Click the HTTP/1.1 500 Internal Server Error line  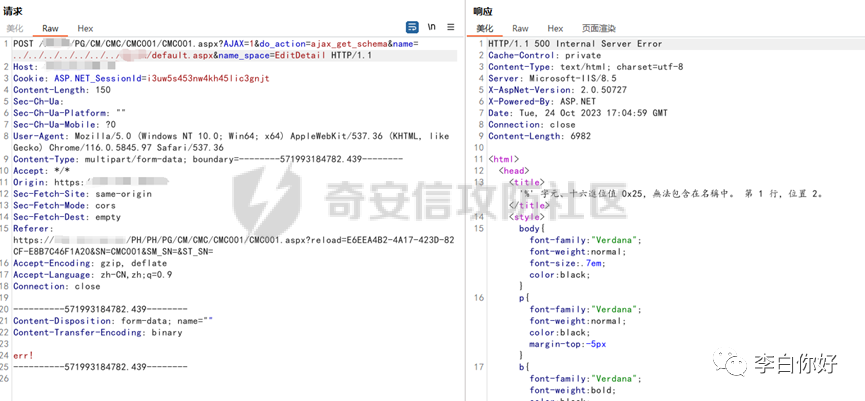pyautogui.click(x=575, y=44)
